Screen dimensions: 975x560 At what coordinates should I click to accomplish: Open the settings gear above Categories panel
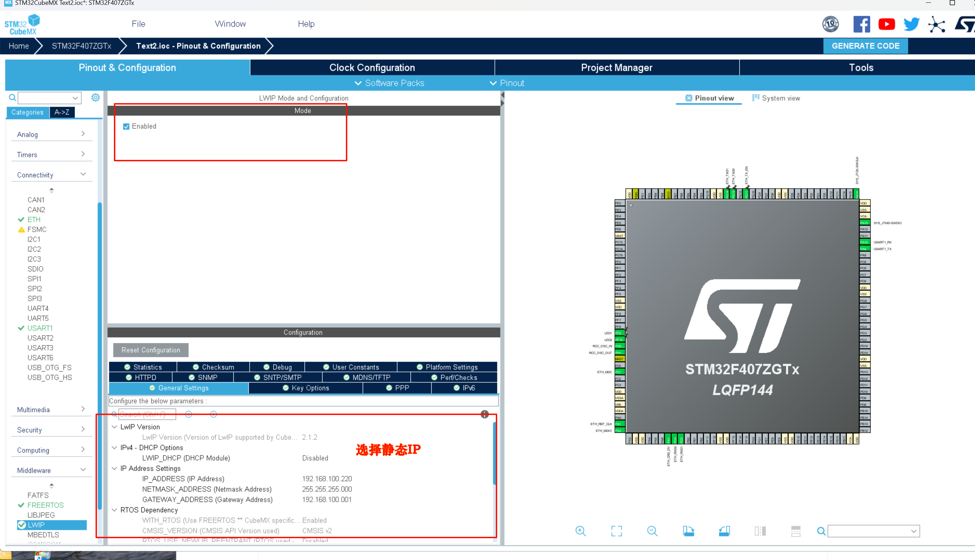pos(96,97)
